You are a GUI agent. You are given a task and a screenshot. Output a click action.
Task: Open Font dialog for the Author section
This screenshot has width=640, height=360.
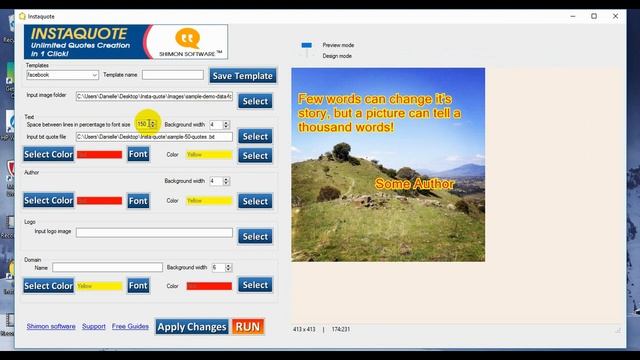[x=138, y=201]
